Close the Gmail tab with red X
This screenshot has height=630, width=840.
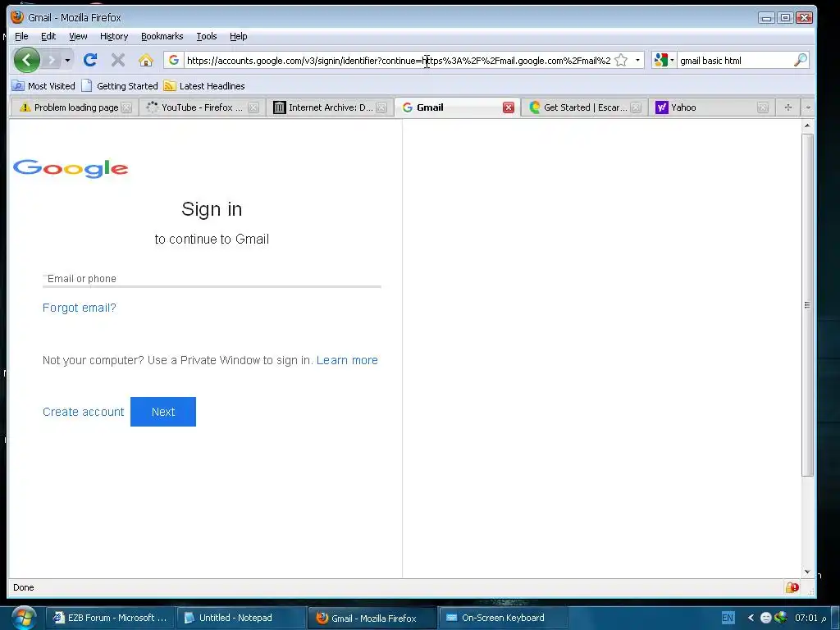509,107
